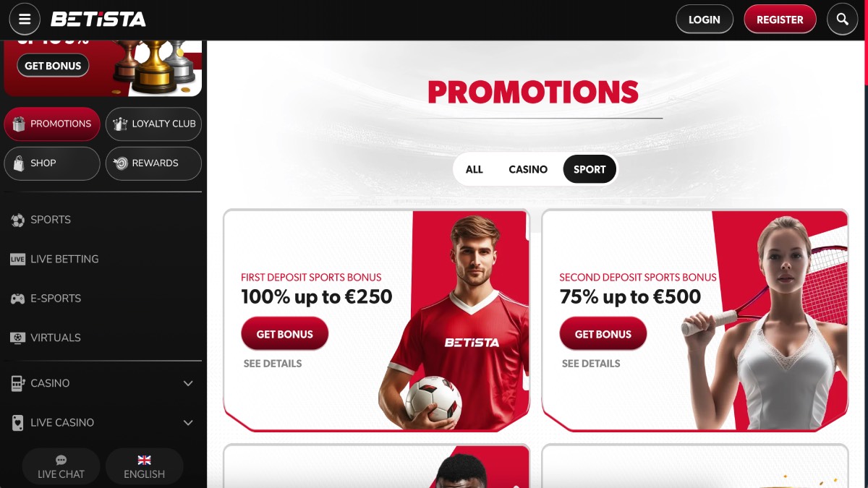Viewport: 868px width, 488px height.
Task: Click the Login button
Action: click(x=705, y=20)
